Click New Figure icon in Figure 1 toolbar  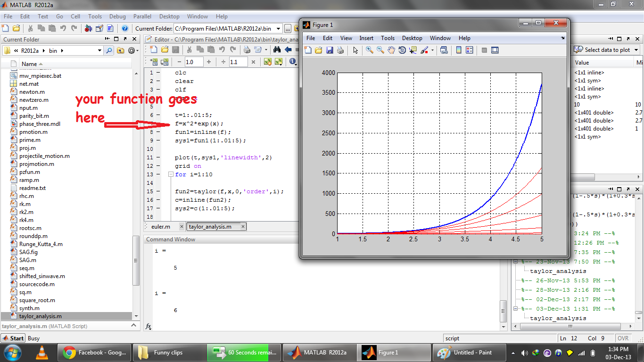[x=308, y=50]
